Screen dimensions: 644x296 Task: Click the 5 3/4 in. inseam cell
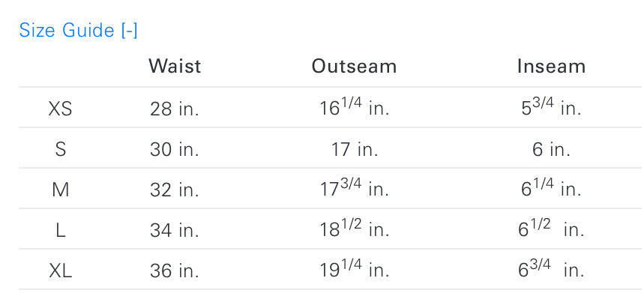click(x=551, y=108)
